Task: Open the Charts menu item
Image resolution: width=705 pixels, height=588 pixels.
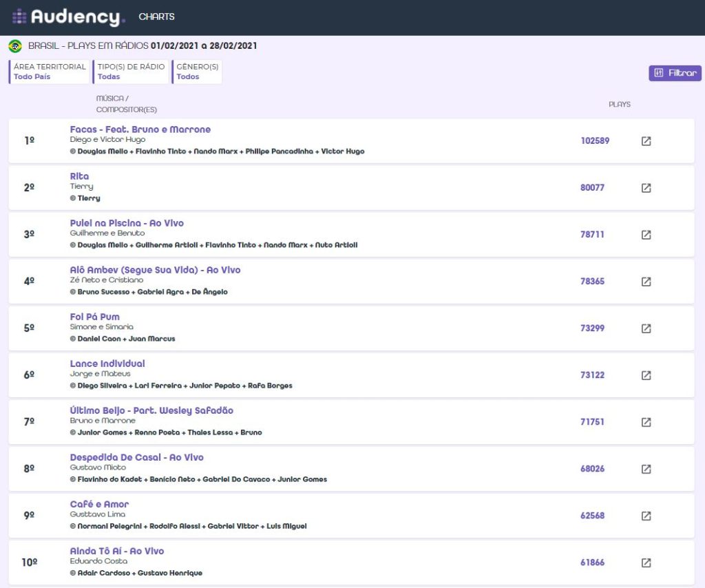Action: tap(156, 17)
